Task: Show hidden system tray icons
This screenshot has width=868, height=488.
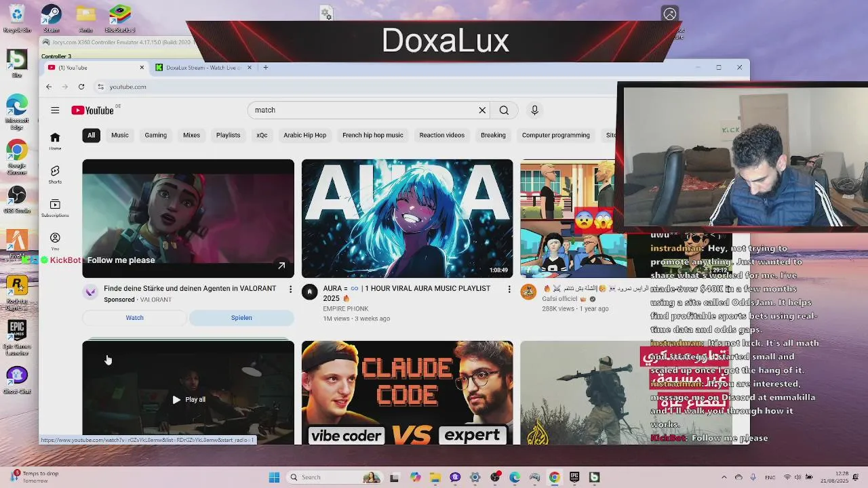Action: (x=724, y=477)
